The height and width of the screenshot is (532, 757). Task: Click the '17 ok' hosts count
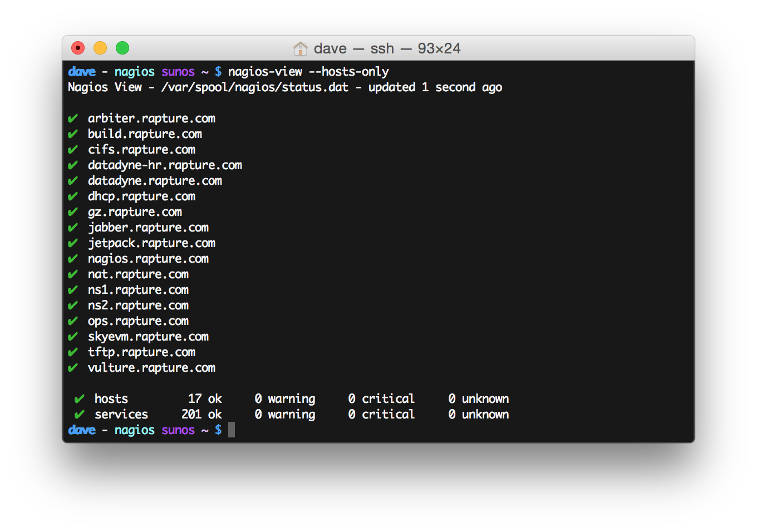205,399
